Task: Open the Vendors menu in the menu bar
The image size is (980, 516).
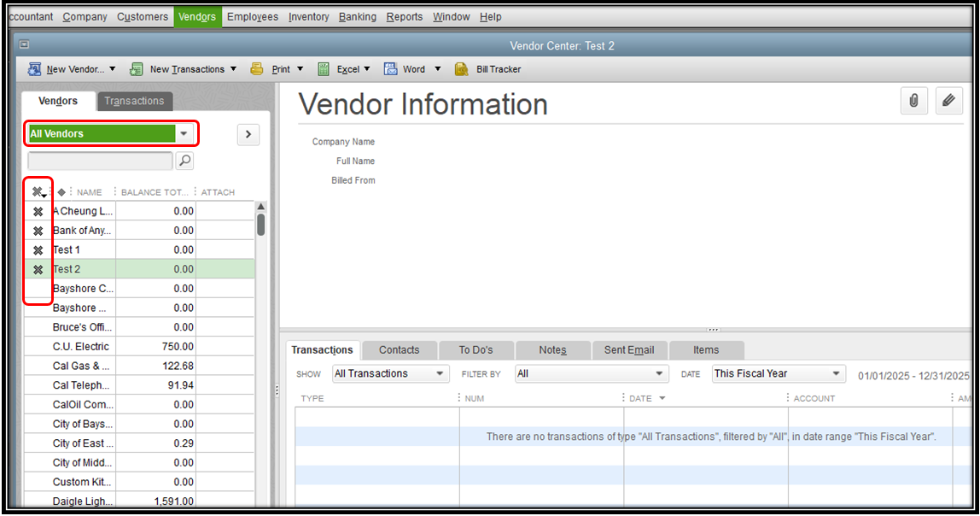Action: (197, 16)
